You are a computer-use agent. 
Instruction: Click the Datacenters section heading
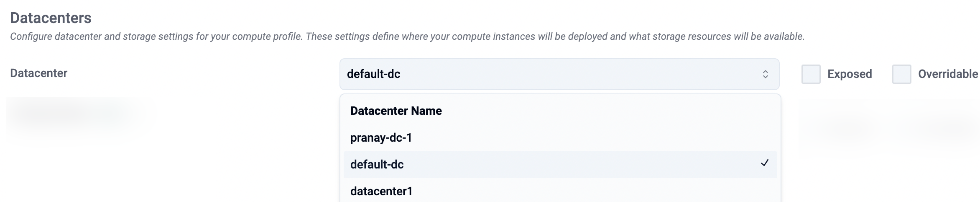click(x=51, y=18)
